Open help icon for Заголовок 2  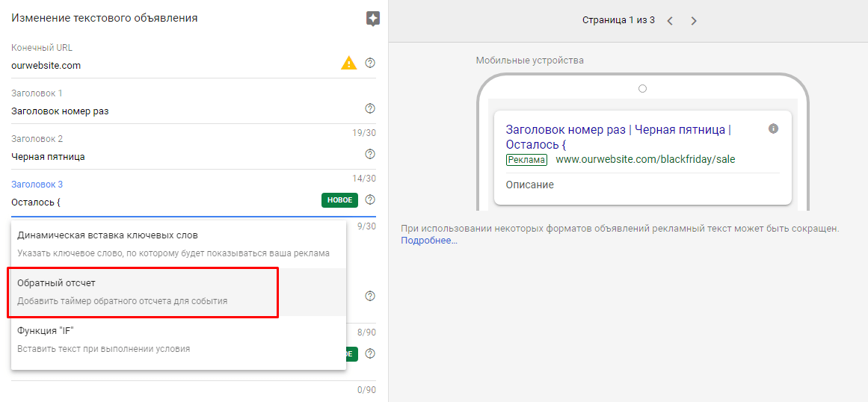(x=370, y=155)
